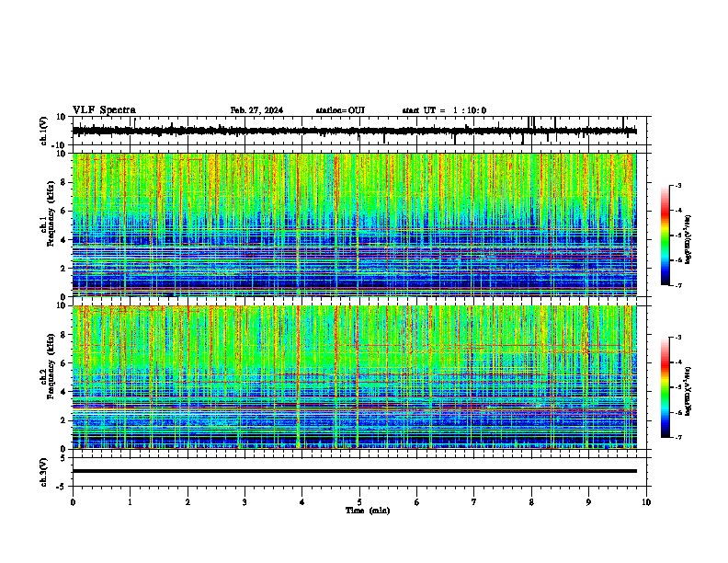Click the "10" tick on the time axis
This screenshot has width=728, height=563.
646,502
